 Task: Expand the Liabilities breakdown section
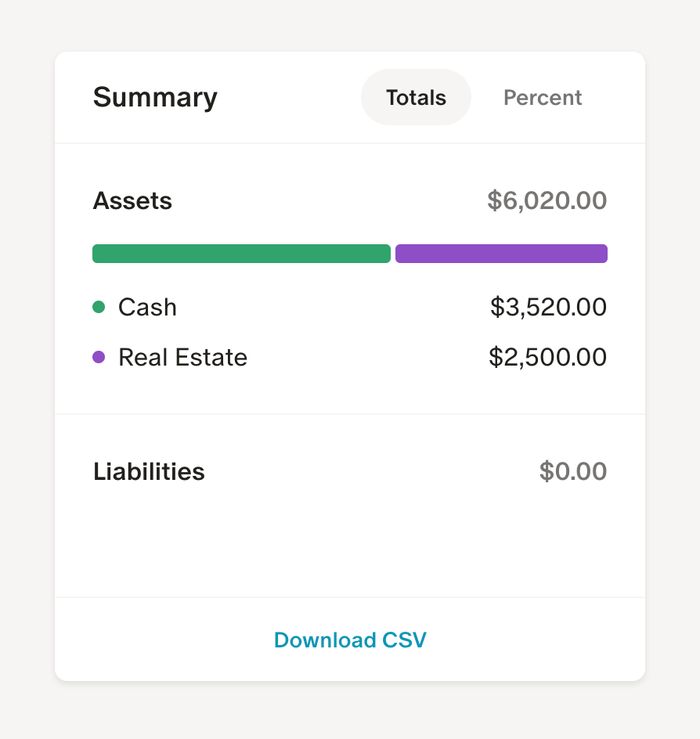click(148, 471)
